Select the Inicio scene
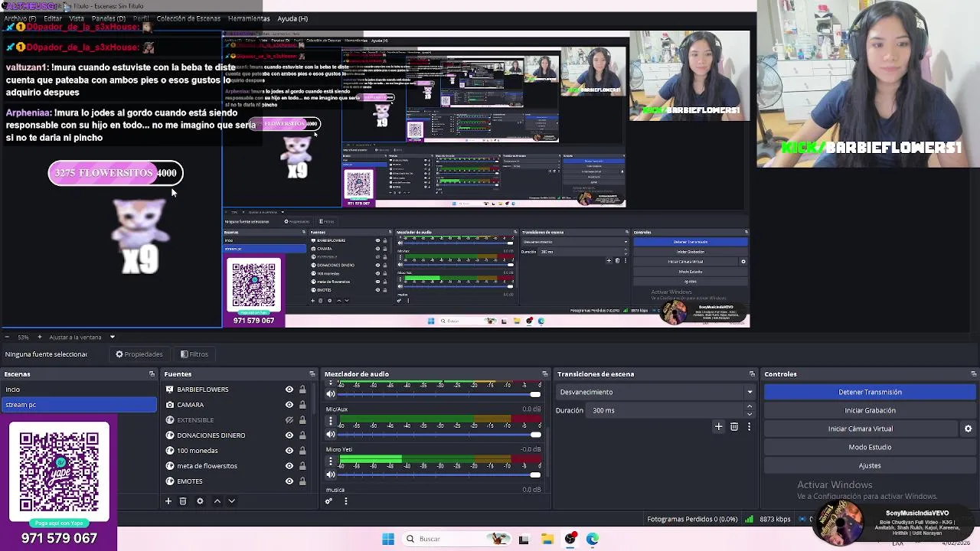Screen dimensions: 980x551 (x=79, y=390)
